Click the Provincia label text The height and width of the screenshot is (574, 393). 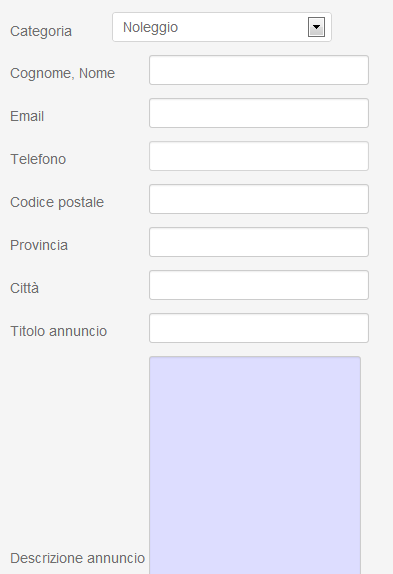point(39,245)
